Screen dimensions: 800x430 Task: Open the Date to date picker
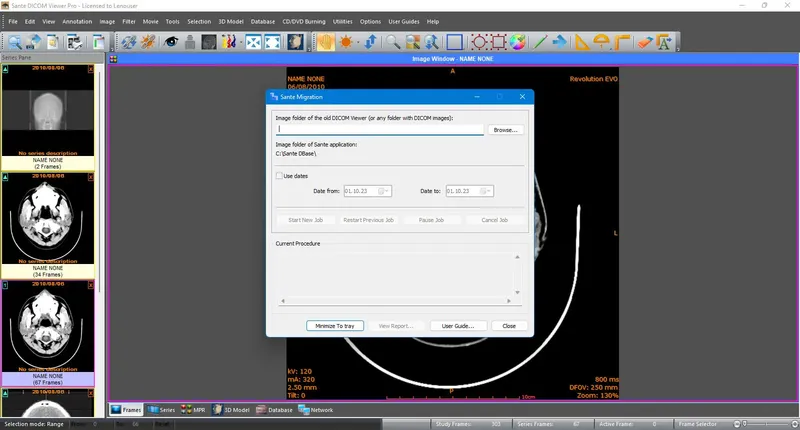pos(486,191)
